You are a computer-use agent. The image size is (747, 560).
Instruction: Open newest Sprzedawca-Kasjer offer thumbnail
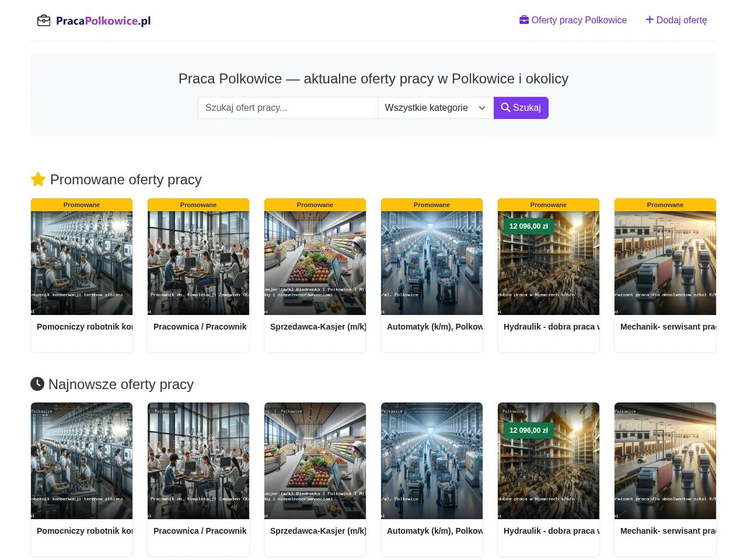tap(315, 461)
